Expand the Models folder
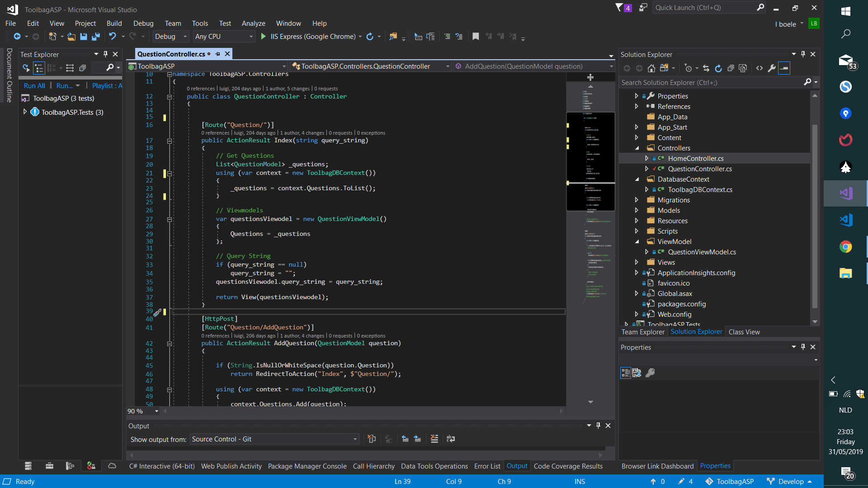This screenshot has width=868, height=488. click(x=637, y=210)
